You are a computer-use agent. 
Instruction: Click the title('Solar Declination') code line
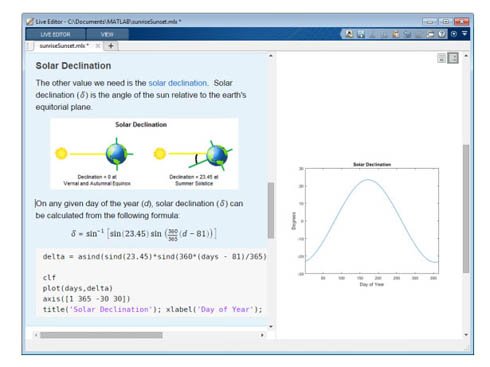point(152,309)
